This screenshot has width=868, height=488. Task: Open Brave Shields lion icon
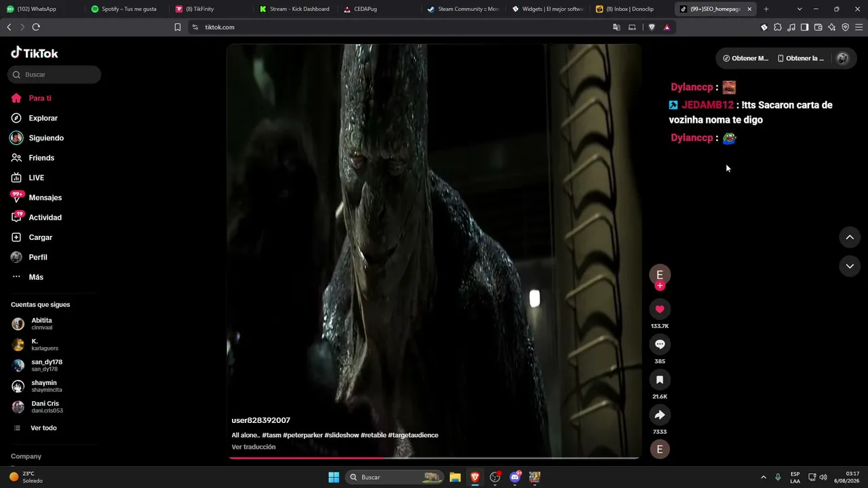point(652,27)
